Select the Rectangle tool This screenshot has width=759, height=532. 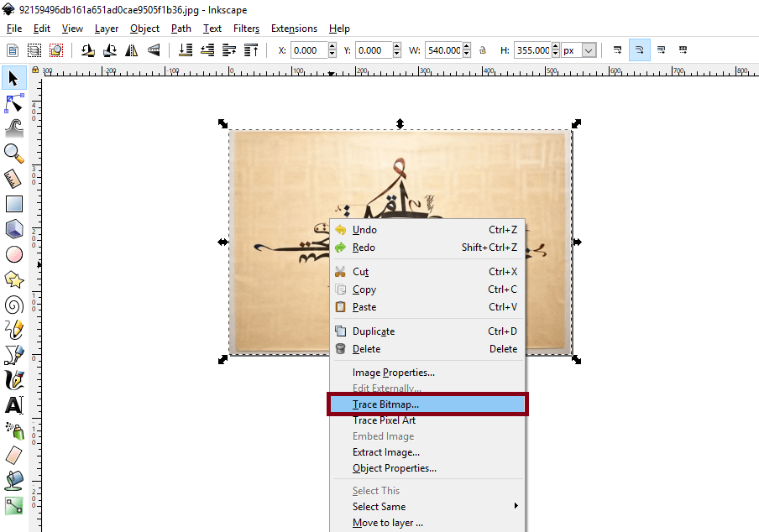pos(14,204)
